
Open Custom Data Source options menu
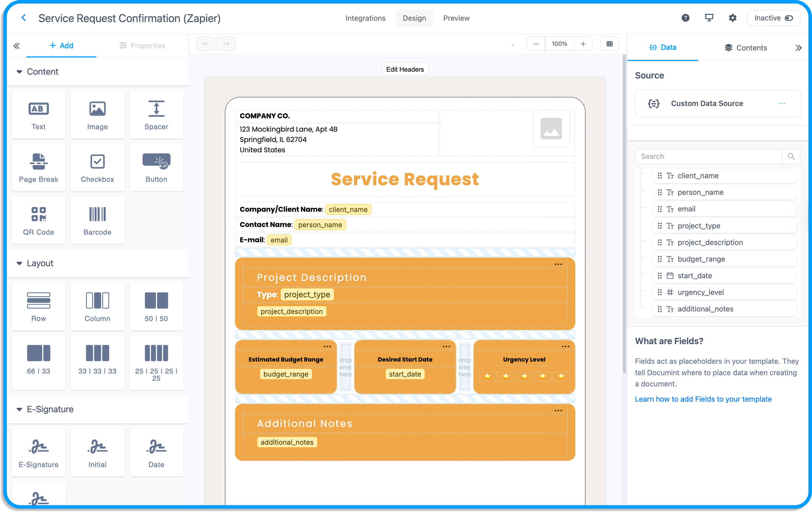pos(782,104)
